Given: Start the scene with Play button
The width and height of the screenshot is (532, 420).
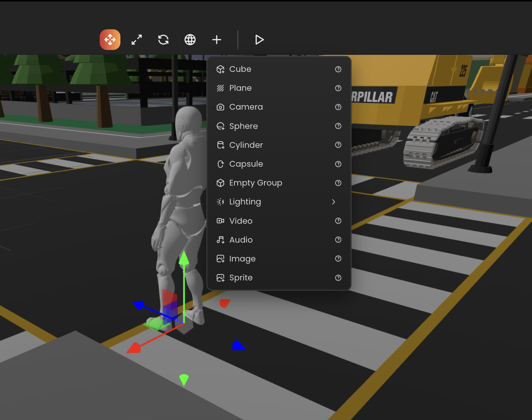Looking at the screenshot, I should [x=259, y=40].
